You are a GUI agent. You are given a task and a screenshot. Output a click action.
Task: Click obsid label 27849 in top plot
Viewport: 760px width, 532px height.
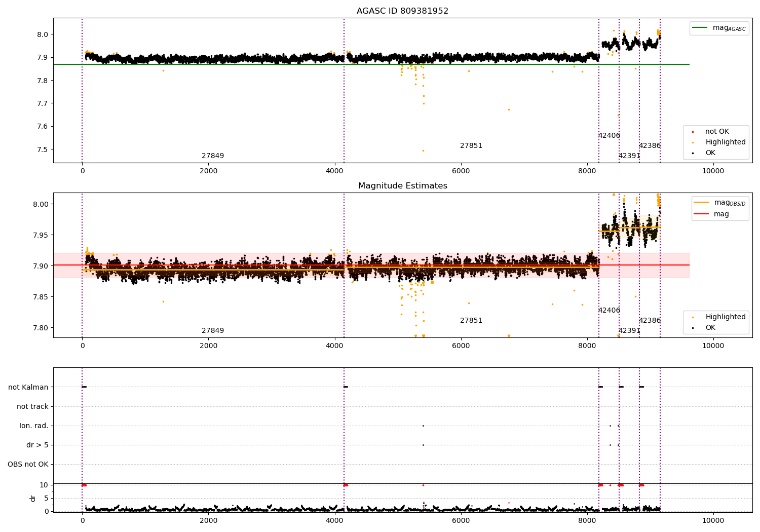click(x=213, y=156)
